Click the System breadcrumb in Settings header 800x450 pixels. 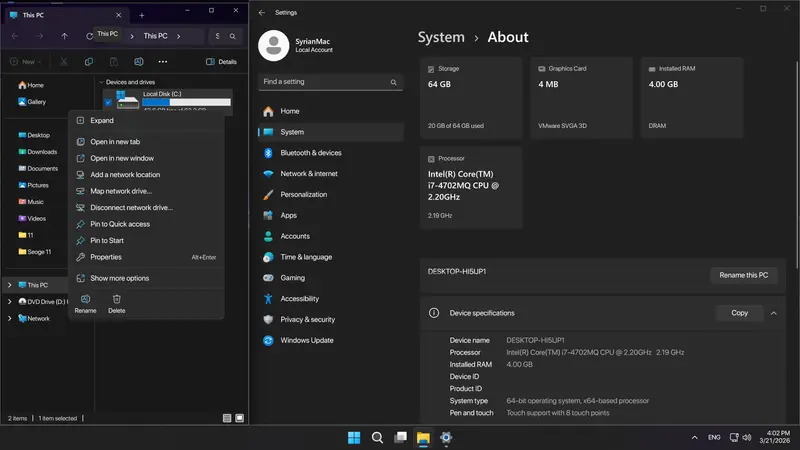441,37
